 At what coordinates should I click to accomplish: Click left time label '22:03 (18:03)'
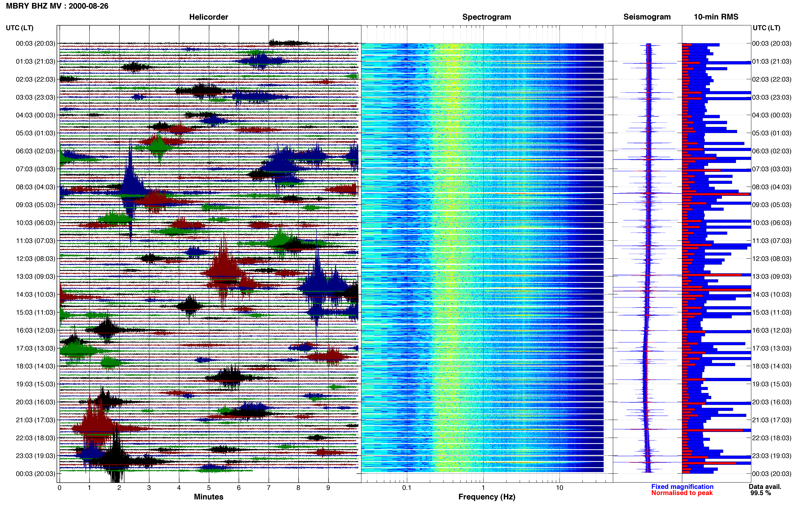click(35, 438)
